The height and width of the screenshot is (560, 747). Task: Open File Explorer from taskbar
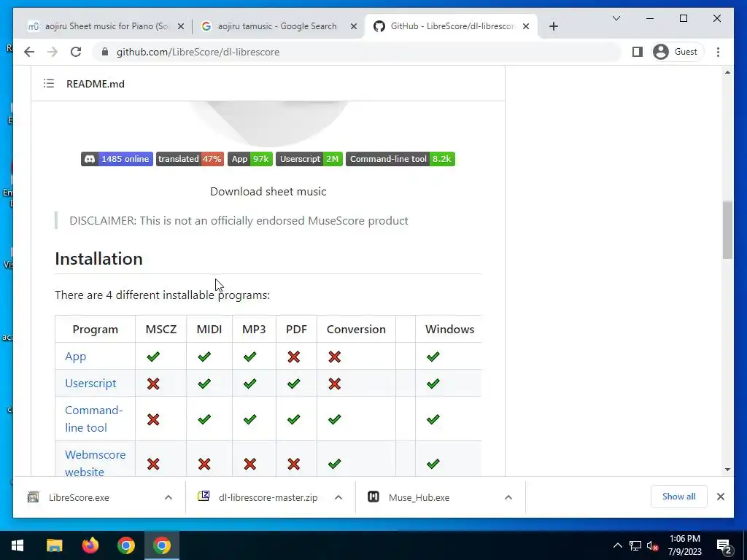(x=54, y=545)
